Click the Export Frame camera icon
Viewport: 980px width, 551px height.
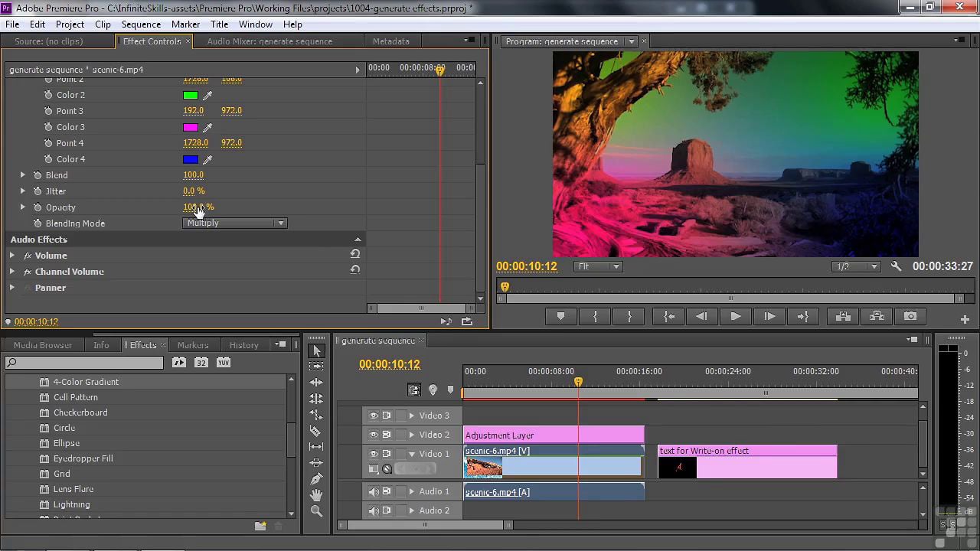pos(910,316)
